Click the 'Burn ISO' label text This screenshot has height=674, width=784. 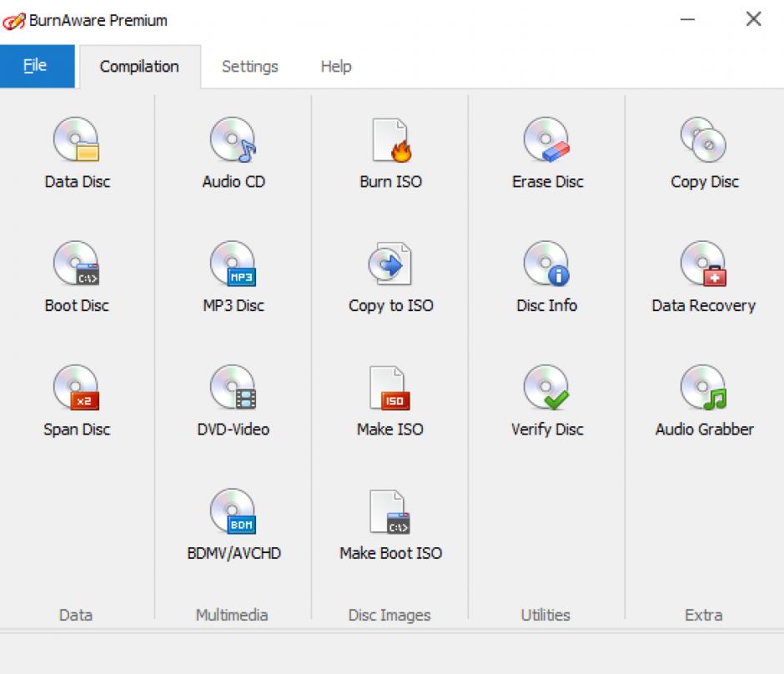pos(390,182)
